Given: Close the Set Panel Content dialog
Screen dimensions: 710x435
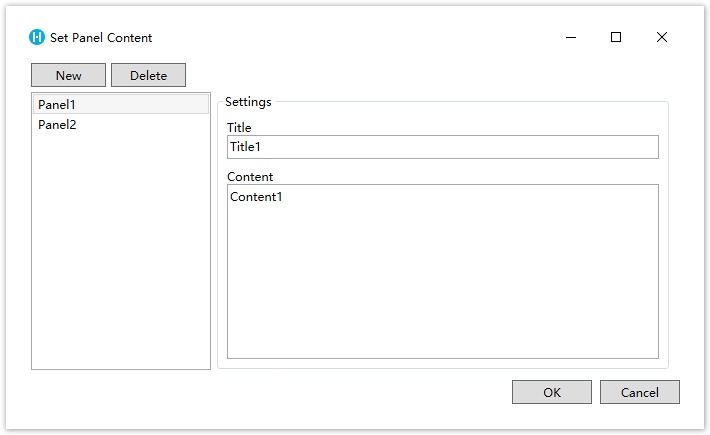Looking at the screenshot, I should click(x=662, y=37).
